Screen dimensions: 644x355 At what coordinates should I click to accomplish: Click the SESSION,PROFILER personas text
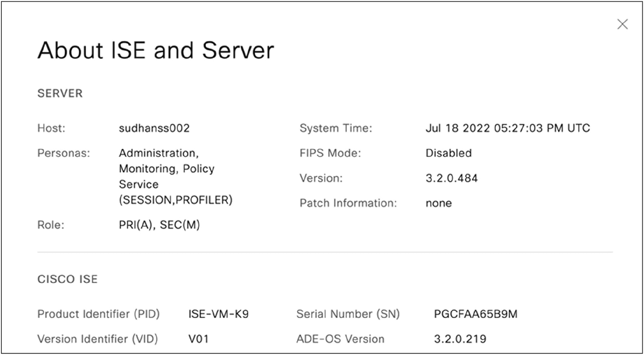pyautogui.click(x=176, y=200)
